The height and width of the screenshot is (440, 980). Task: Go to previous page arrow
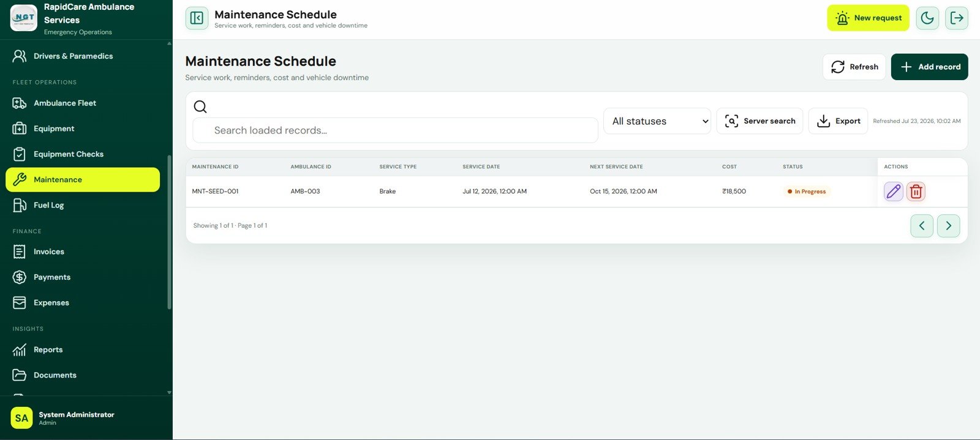coord(922,226)
